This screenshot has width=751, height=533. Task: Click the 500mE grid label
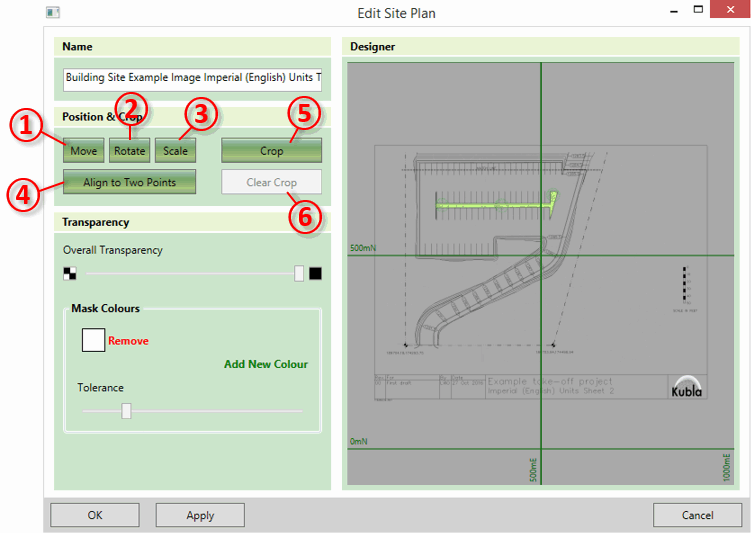(533, 470)
